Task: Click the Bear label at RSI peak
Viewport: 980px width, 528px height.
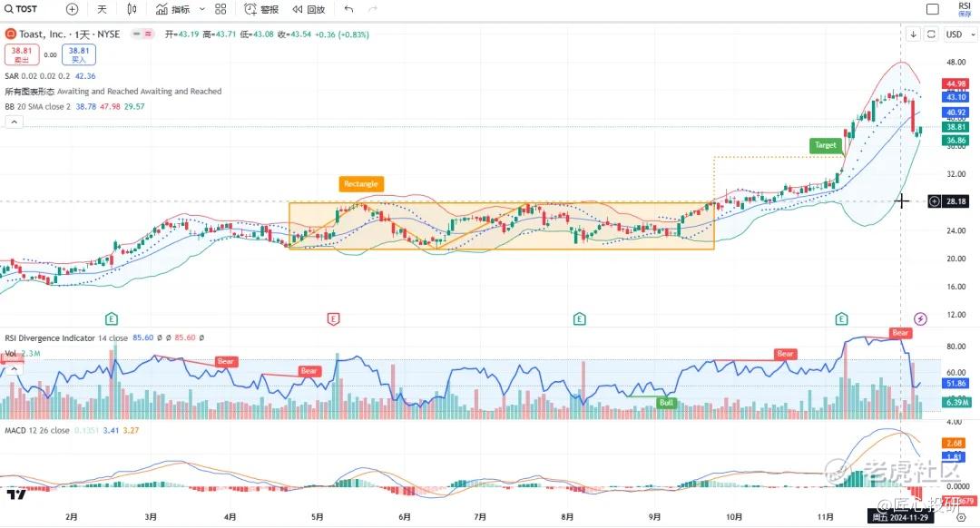Action: (900, 333)
